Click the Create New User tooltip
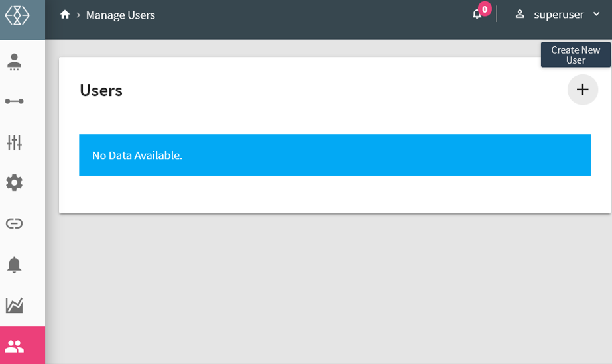The height and width of the screenshot is (364, 612). (576, 55)
